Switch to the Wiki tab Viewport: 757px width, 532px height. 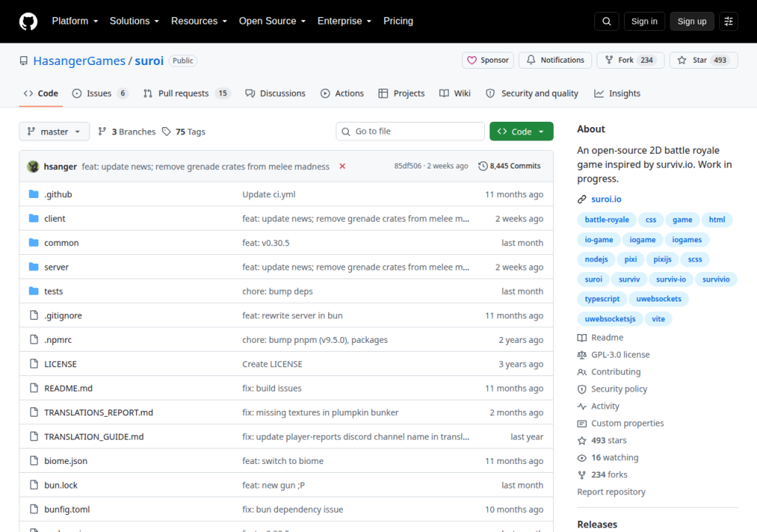(455, 94)
